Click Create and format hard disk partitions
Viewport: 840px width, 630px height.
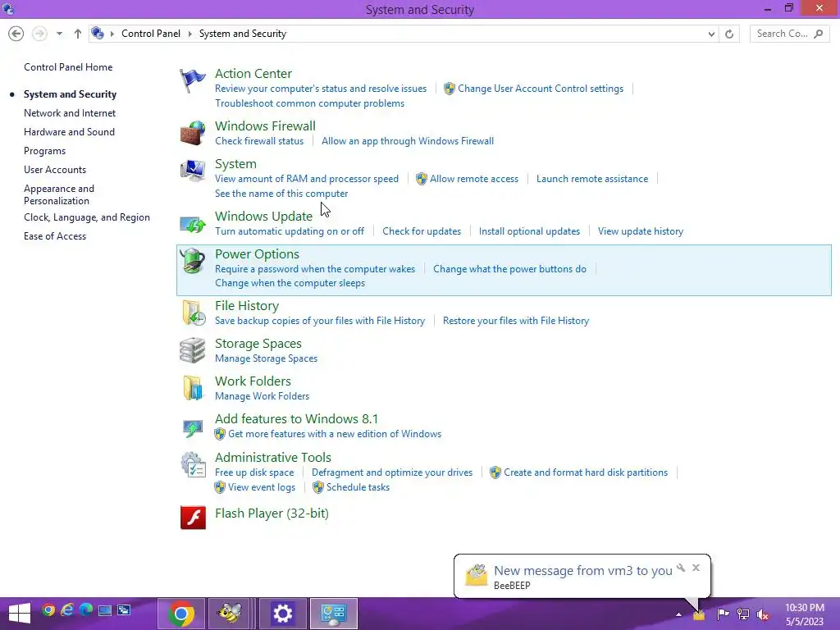click(586, 472)
